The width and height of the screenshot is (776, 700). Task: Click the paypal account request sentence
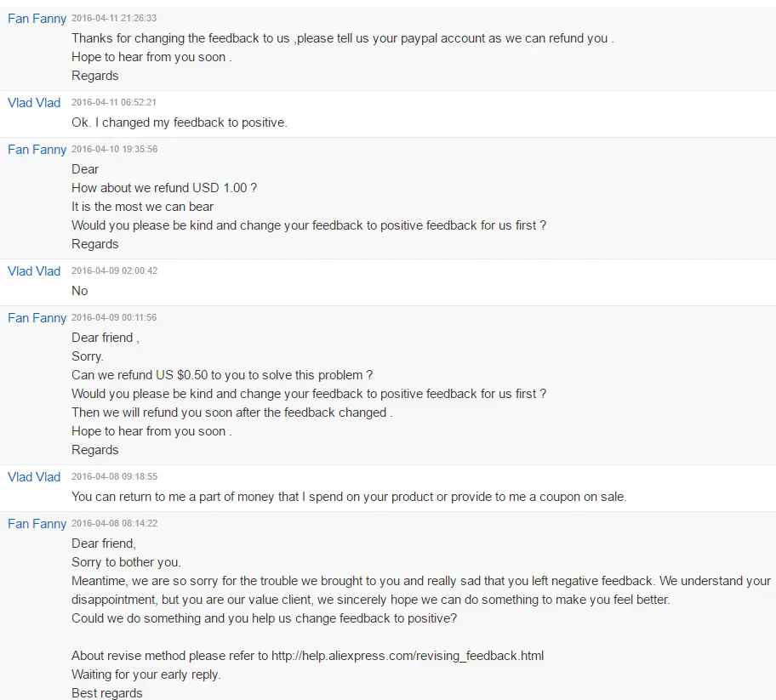342,38
